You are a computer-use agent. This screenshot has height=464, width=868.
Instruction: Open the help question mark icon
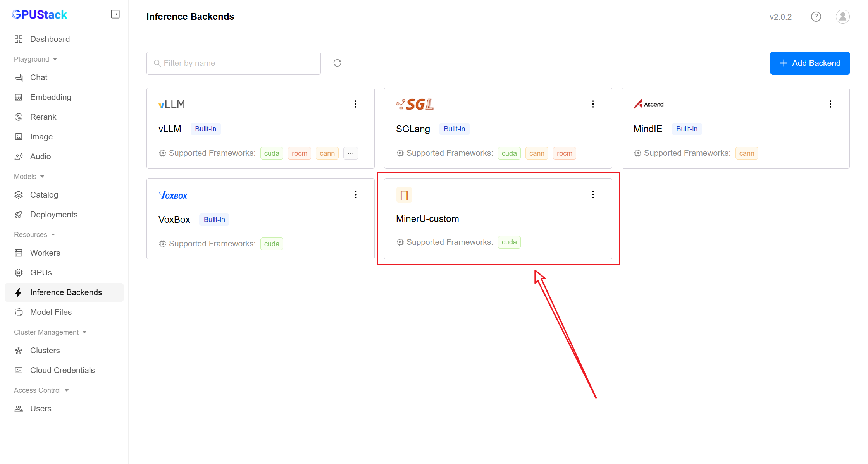point(816,17)
